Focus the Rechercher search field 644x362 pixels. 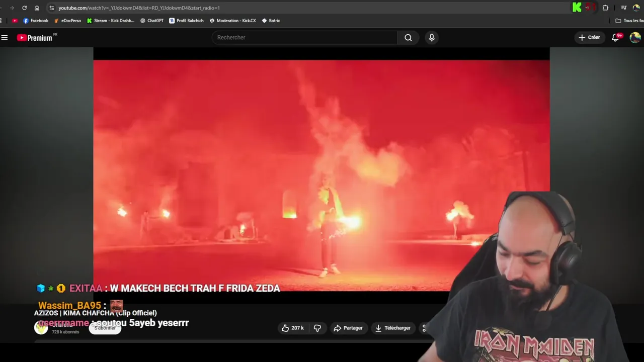pos(304,38)
